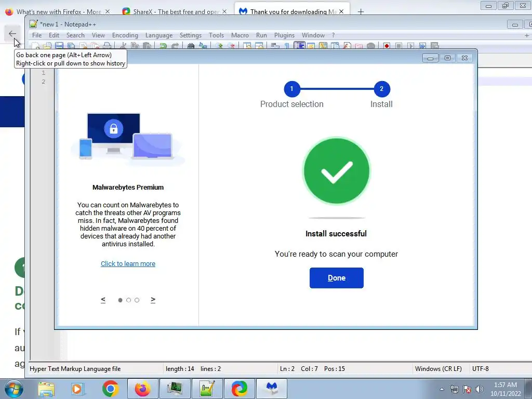Toggle the highlighted Indent Guide icon
This screenshot has height=399, width=532.
point(300,46)
